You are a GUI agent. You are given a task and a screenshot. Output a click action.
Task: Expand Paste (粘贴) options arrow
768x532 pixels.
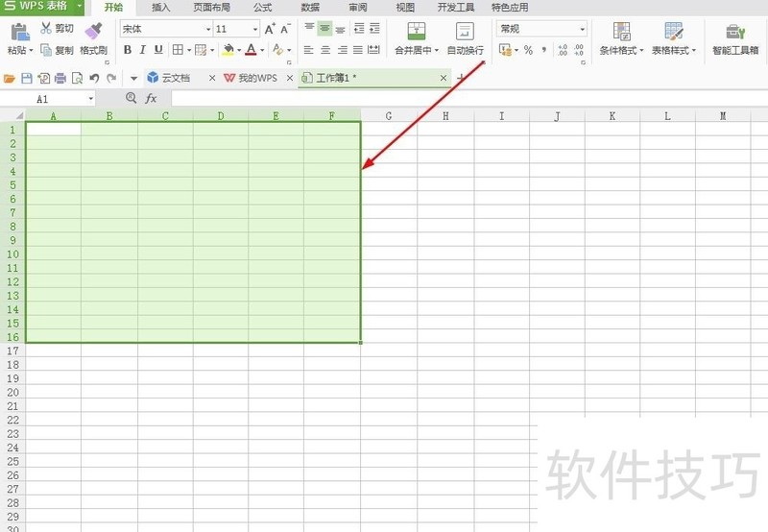coord(31,50)
